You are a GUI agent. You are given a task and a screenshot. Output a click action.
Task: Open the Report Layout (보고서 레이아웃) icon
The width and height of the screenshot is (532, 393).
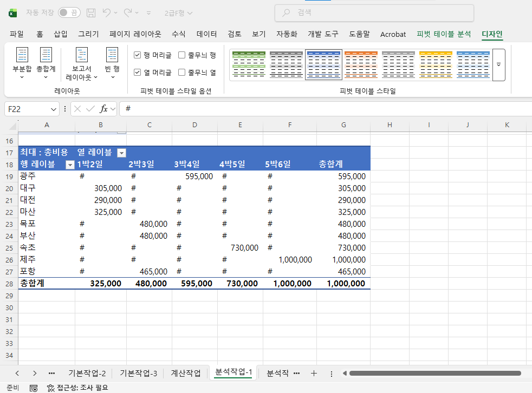pyautogui.click(x=82, y=60)
